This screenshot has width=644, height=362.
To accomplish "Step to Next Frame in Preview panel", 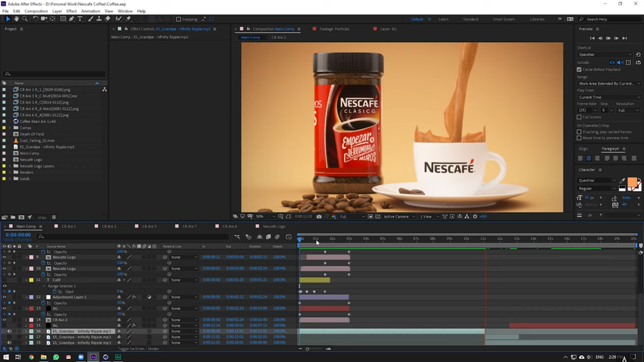I will tap(616, 38).
